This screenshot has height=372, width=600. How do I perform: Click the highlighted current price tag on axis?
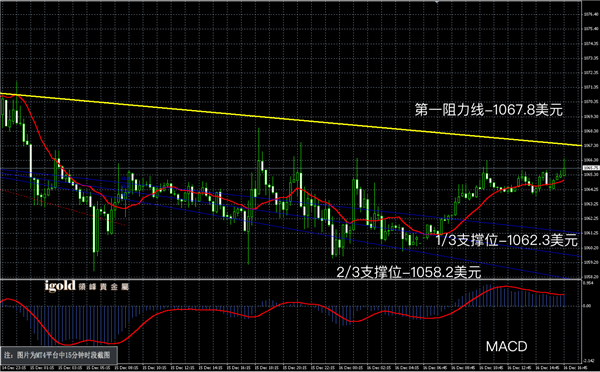pyautogui.click(x=591, y=168)
